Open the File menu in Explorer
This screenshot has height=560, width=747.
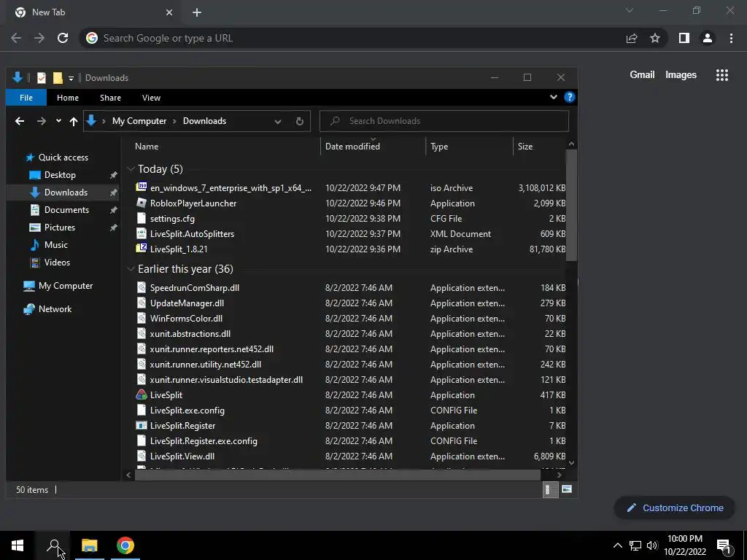[x=26, y=98]
